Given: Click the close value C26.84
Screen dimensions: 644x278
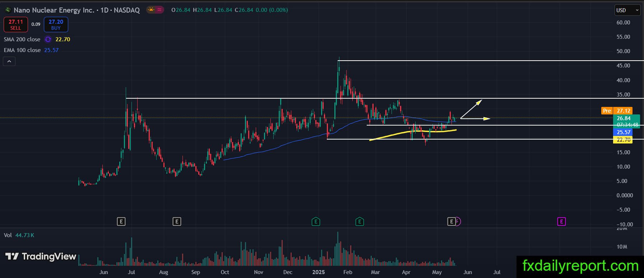Looking at the screenshot, I should (x=244, y=10).
